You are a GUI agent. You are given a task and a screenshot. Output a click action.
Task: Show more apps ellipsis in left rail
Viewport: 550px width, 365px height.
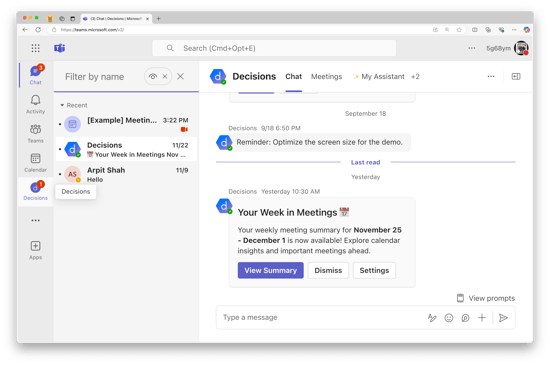pyautogui.click(x=35, y=221)
